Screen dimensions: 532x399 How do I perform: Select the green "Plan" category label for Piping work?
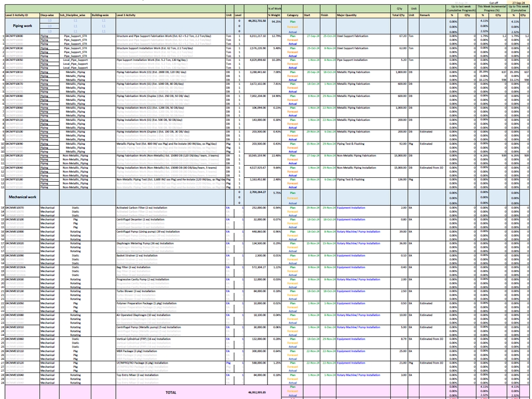click(292, 22)
